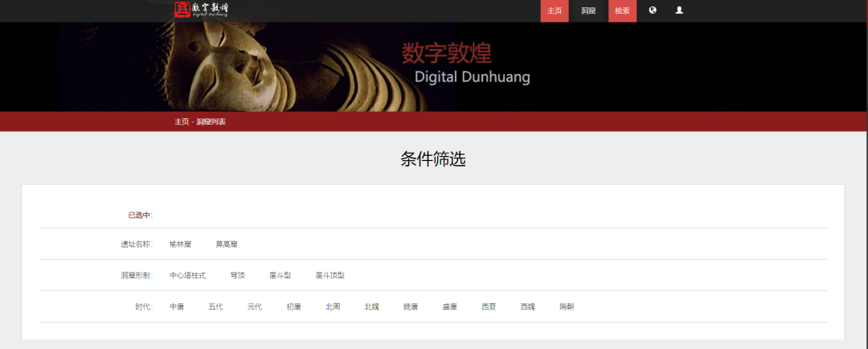Select cave type 穹顶
This screenshot has width=868, height=349.
tap(237, 275)
